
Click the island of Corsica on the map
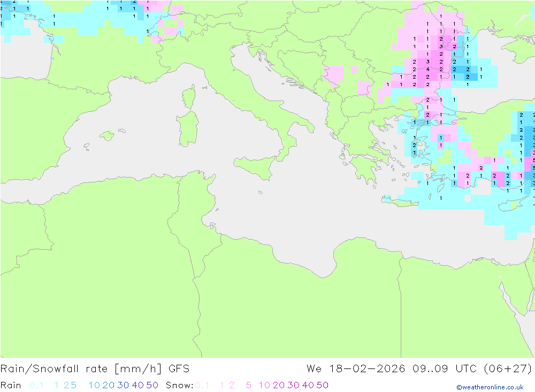(x=189, y=97)
